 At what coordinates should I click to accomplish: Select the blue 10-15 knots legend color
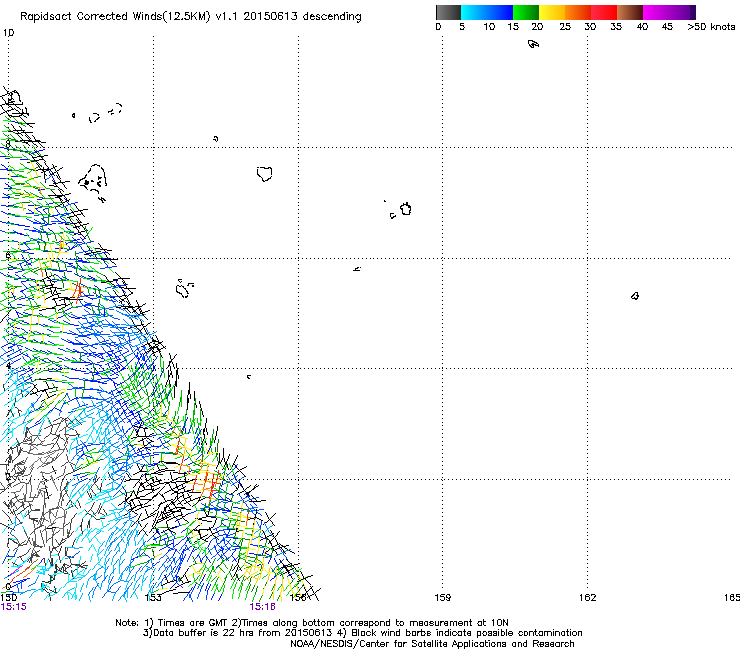pyautogui.click(x=500, y=12)
